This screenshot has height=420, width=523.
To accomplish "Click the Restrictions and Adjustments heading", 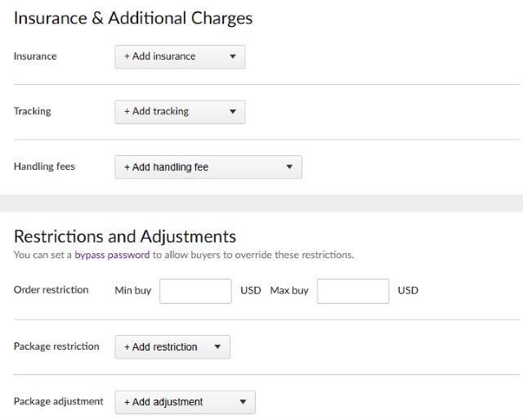I will click(125, 236).
